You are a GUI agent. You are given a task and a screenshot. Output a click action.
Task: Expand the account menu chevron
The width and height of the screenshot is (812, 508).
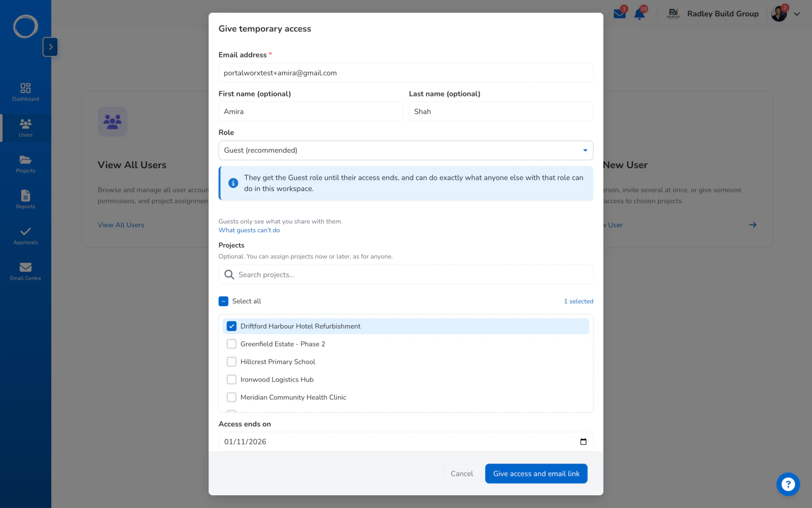coord(797,14)
